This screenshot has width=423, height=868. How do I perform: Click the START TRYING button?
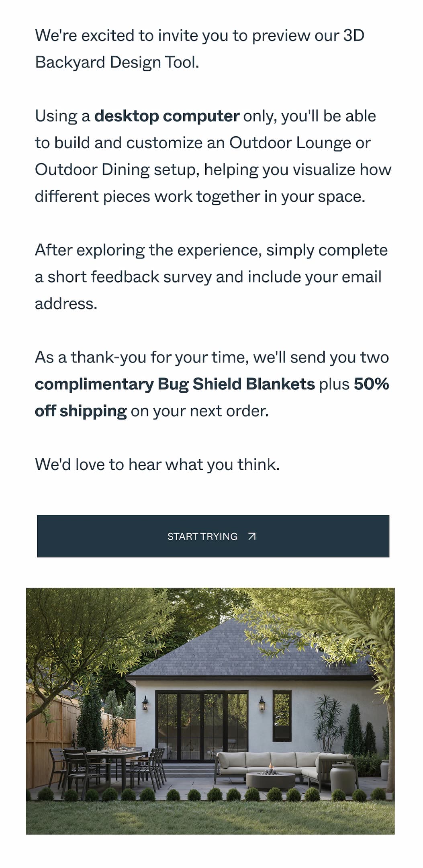(x=213, y=536)
